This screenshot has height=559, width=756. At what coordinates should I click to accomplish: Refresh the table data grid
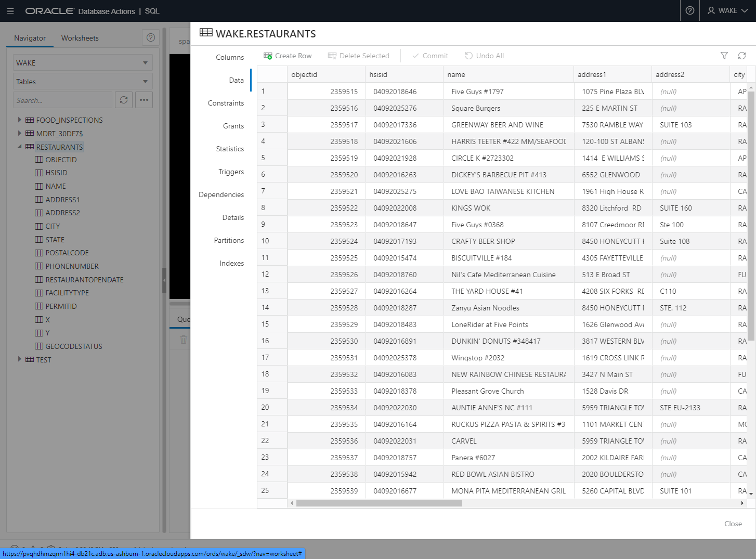click(742, 56)
